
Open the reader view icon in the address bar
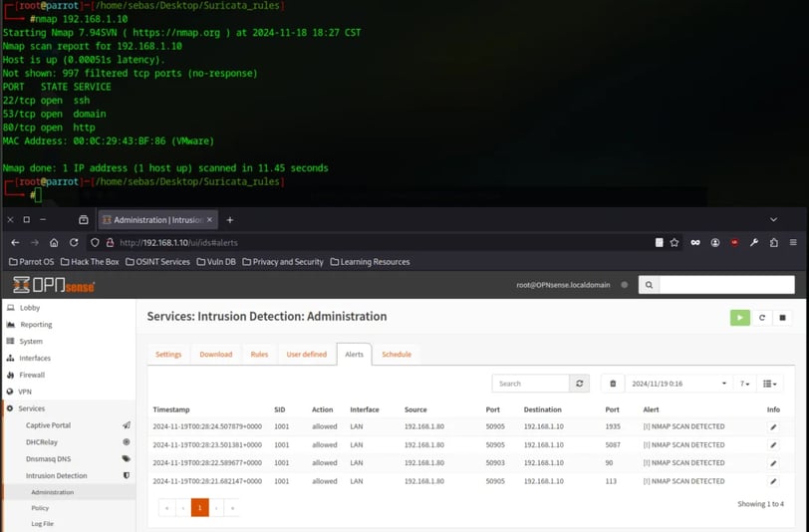(x=659, y=242)
